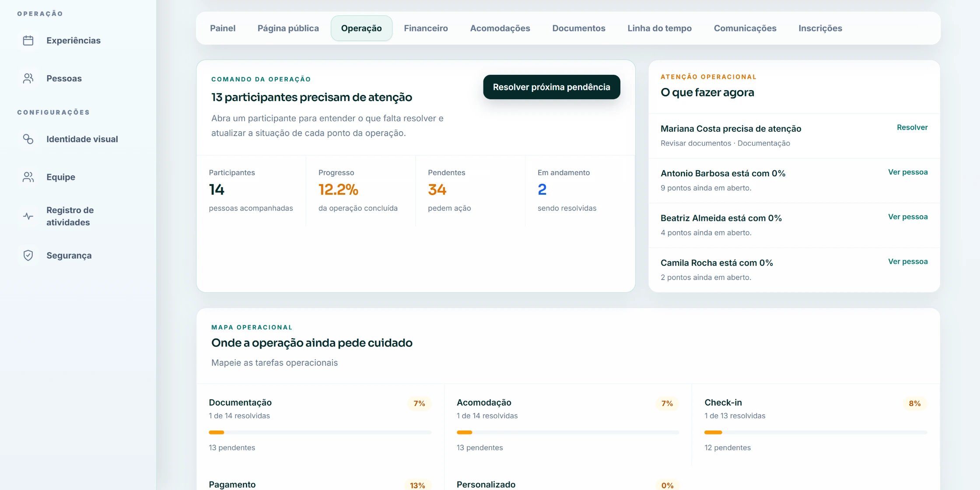Click 'O que fazer agora' heading

(x=707, y=92)
